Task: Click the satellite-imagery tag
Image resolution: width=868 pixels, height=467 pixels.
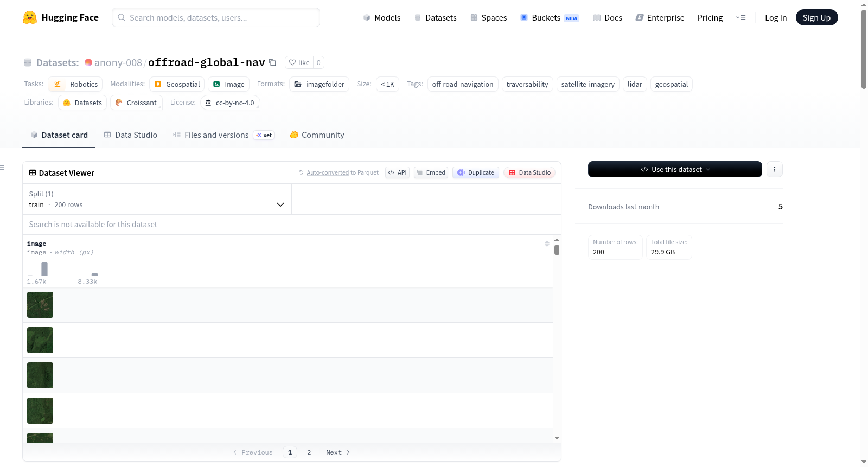Action: tap(588, 84)
